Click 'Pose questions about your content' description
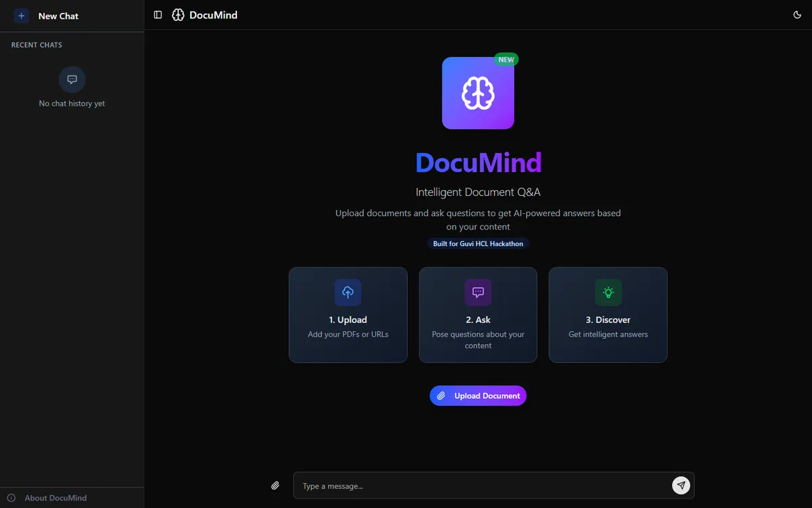The image size is (812, 508). point(478,340)
